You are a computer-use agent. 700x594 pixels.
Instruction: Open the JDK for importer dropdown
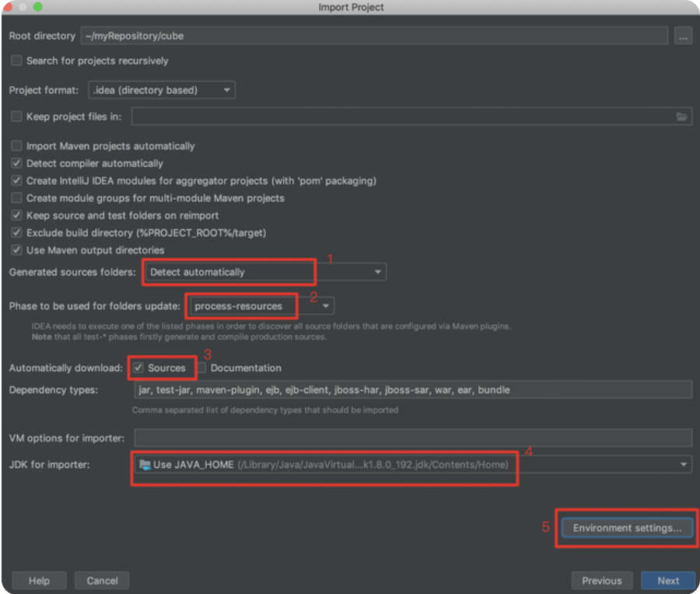point(414,465)
